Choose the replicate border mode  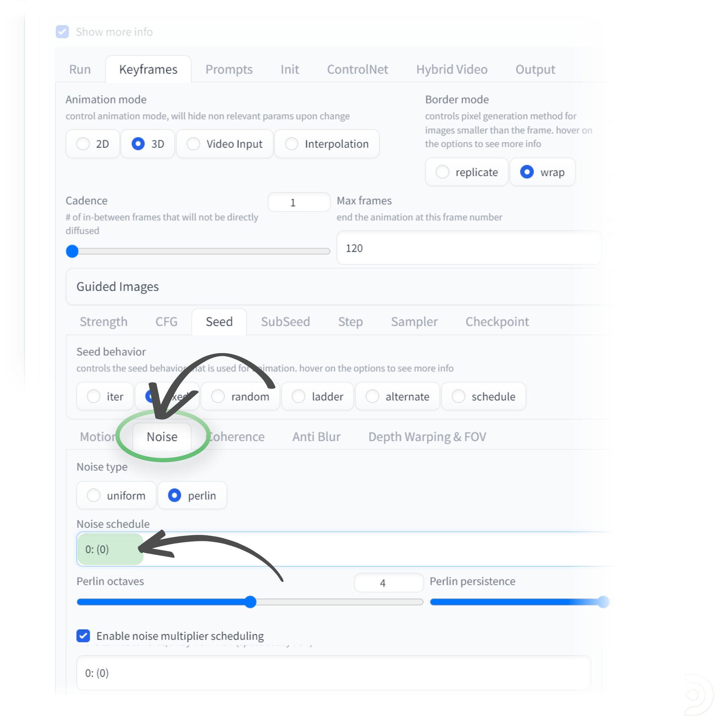click(442, 172)
